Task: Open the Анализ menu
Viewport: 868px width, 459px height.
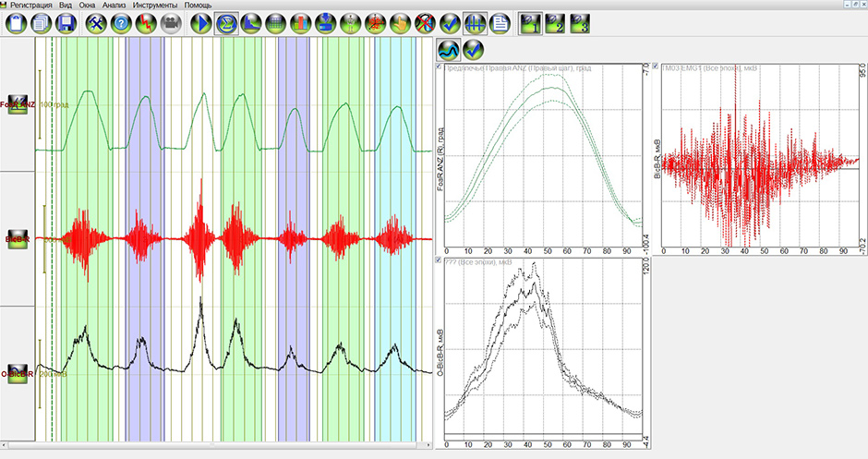Action: coord(114,6)
